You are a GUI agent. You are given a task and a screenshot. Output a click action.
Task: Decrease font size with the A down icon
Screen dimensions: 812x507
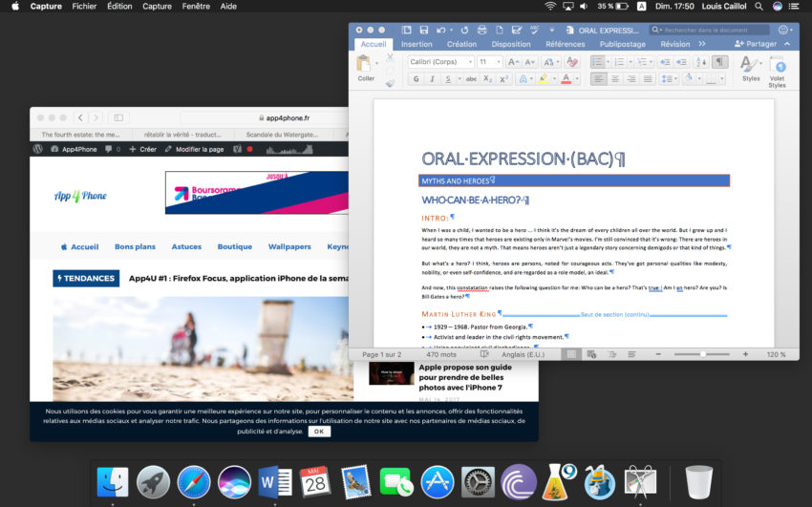click(530, 62)
